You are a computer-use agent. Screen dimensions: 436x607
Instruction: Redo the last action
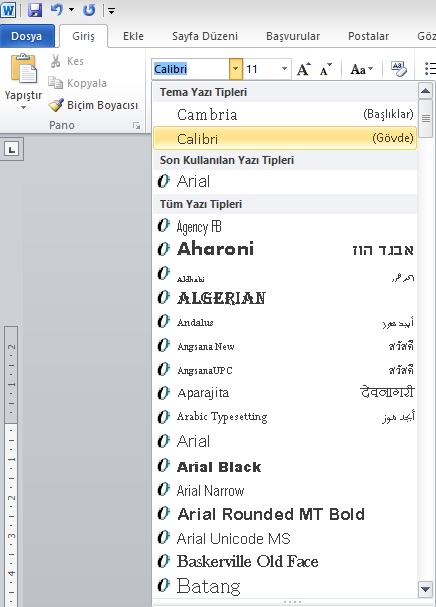coord(89,10)
